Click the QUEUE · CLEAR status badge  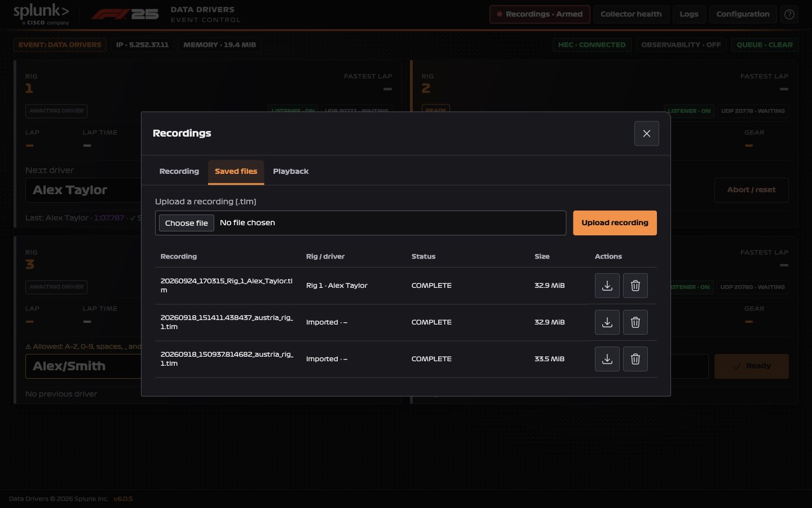[x=765, y=45]
